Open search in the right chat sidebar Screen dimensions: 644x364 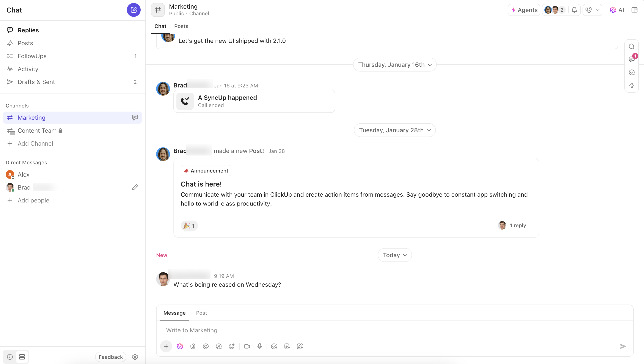coord(632,47)
